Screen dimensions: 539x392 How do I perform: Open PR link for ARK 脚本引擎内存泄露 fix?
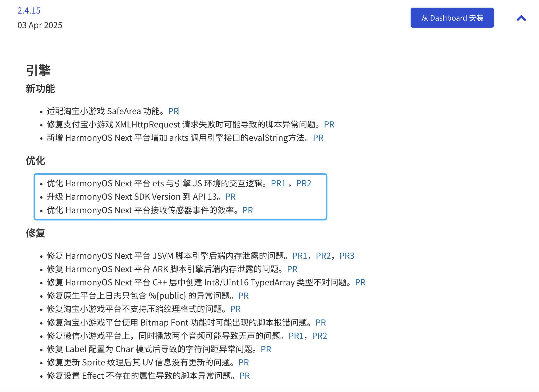[x=292, y=269]
